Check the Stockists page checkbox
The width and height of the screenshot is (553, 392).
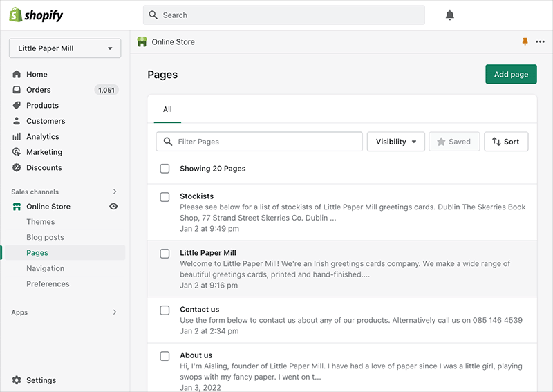point(165,197)
